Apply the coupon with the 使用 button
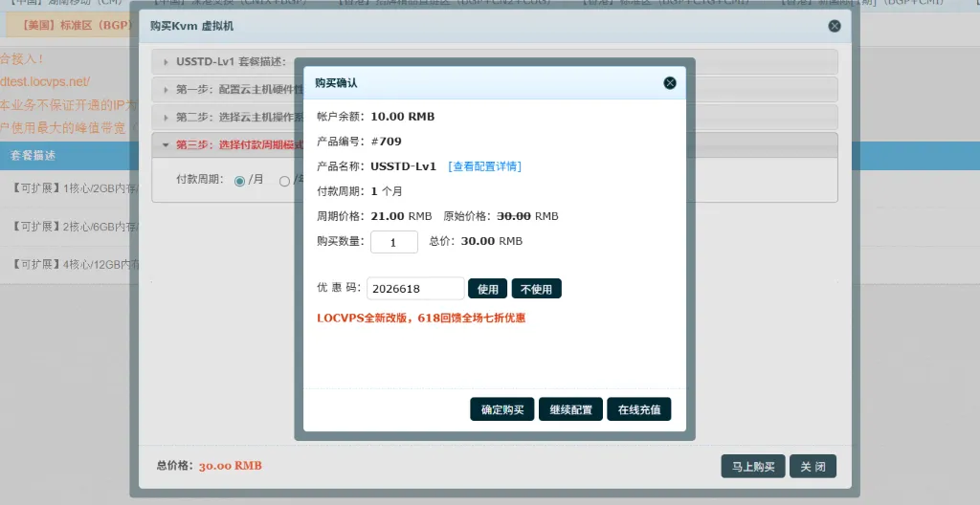Image resolution: width=980 pixels, height=505 pixels. click(487, 289)
